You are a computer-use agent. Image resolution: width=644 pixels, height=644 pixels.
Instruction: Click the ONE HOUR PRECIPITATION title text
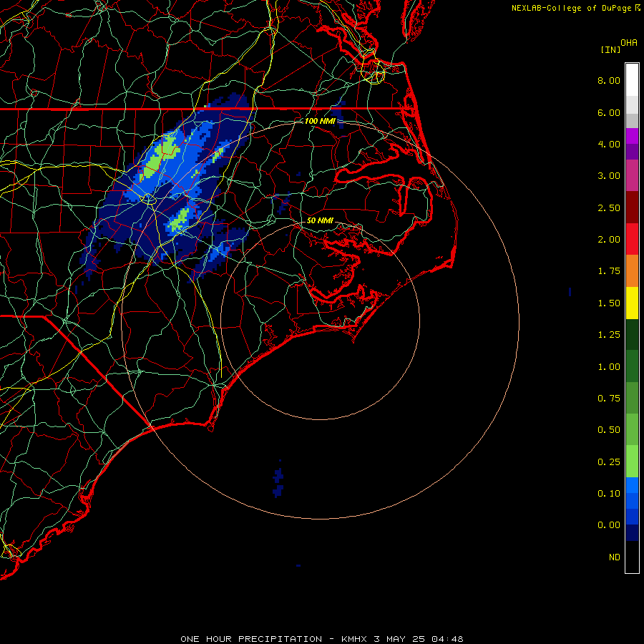point(251,639)
